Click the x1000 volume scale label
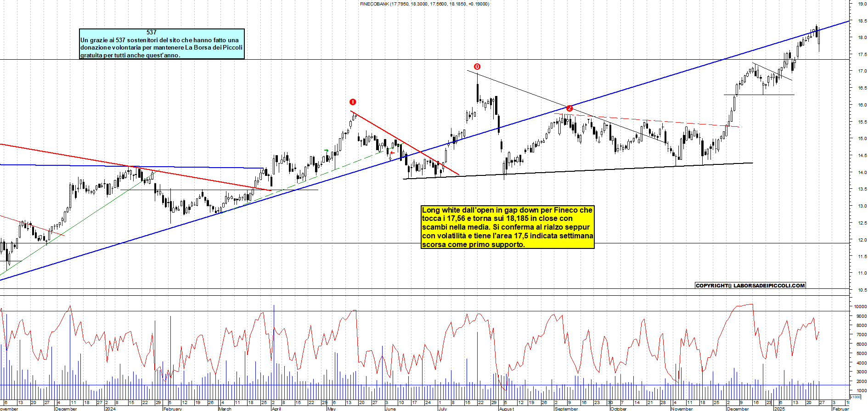The image size is (868, 411). point(856,397)
